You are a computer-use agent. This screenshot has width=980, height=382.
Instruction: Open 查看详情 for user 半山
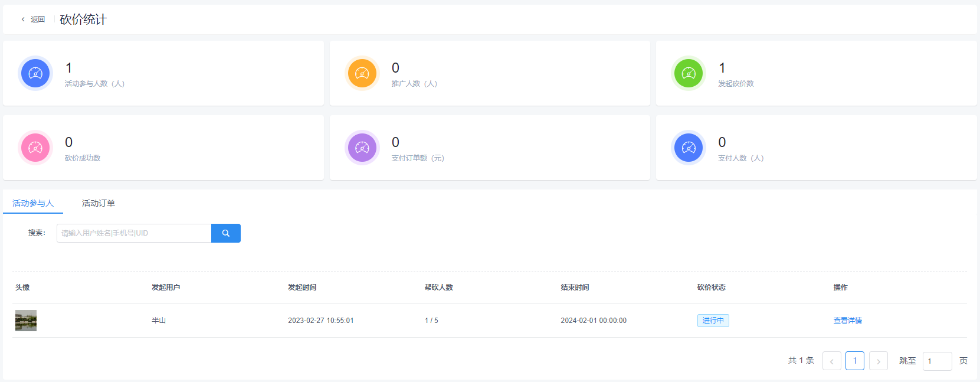pos(847,321)
